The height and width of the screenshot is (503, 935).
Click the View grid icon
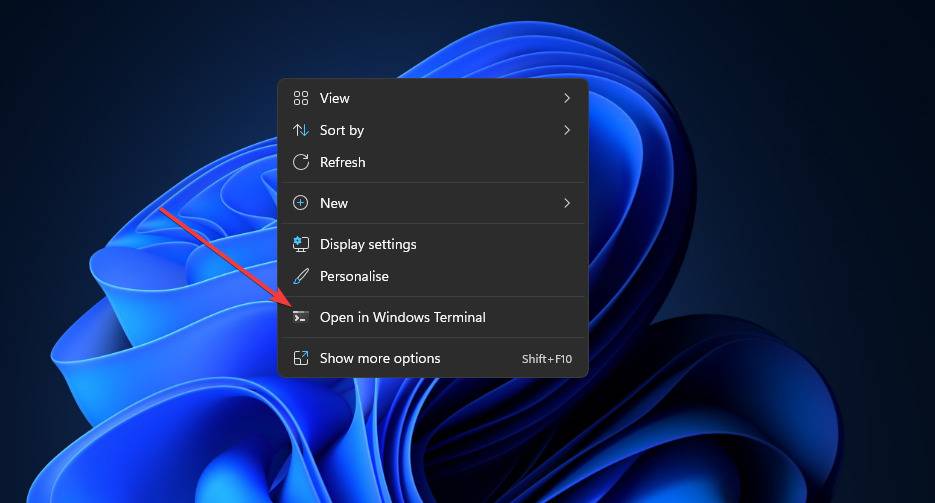click(x=301, y=98)
